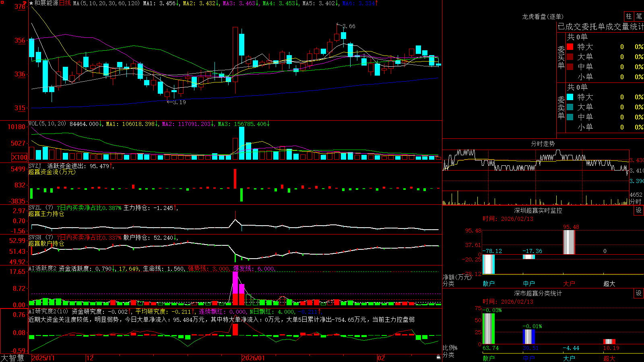
Task: Click the cyan 特大 swatch under 委卖单
Action: click(x=570, y=97)
